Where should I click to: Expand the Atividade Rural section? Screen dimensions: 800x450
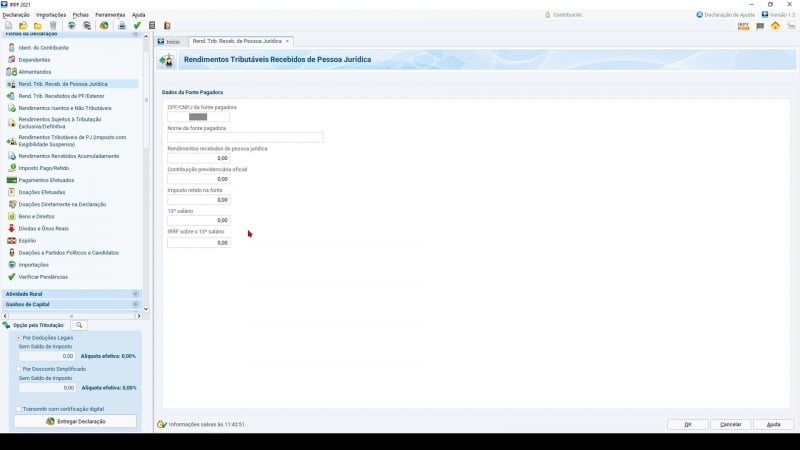135,294
